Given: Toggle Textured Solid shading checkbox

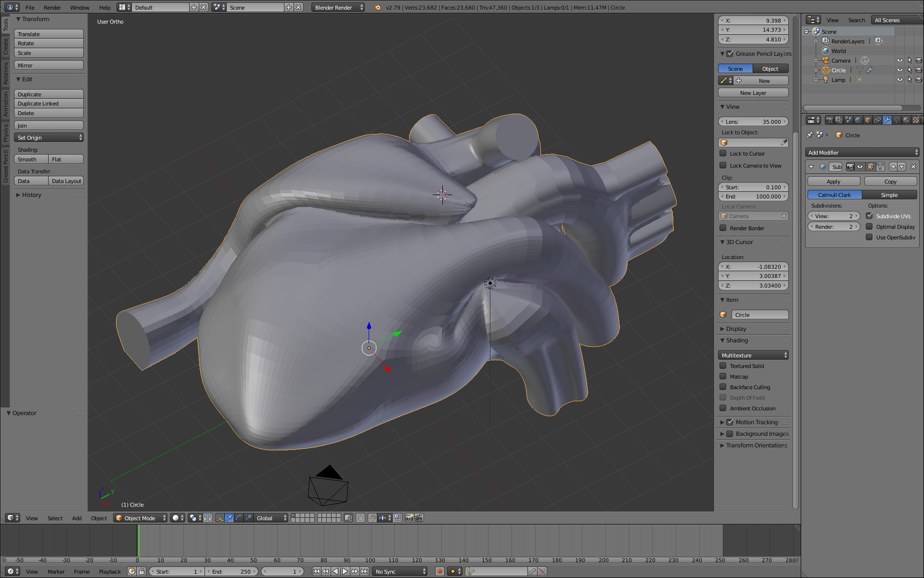Looking at the screenshot, I should [723, 366].
